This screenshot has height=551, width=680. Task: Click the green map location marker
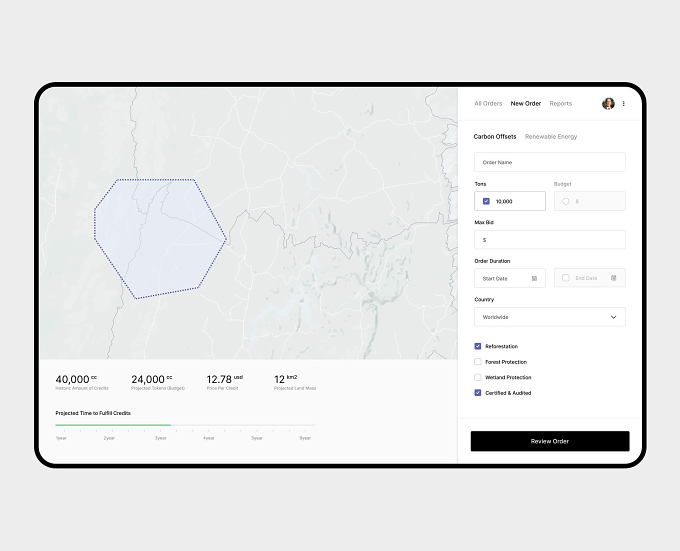pyautogui.click(x=371, y=294)
